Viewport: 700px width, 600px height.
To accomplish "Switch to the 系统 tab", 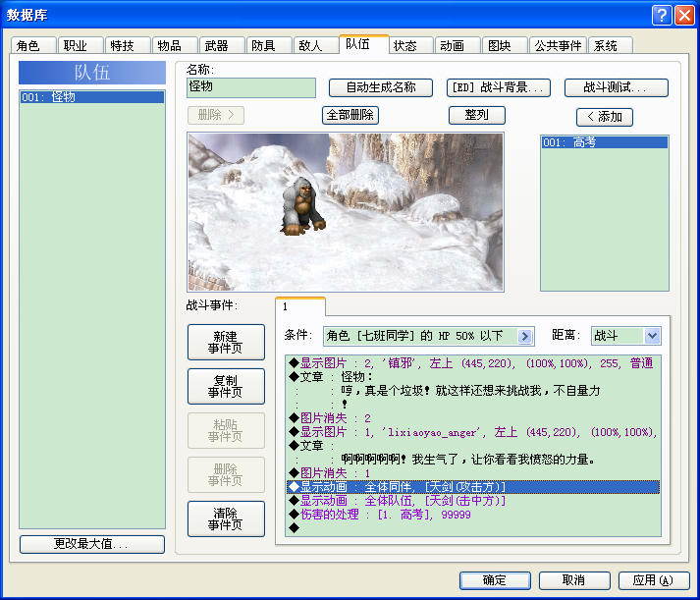I will [611, 45].
